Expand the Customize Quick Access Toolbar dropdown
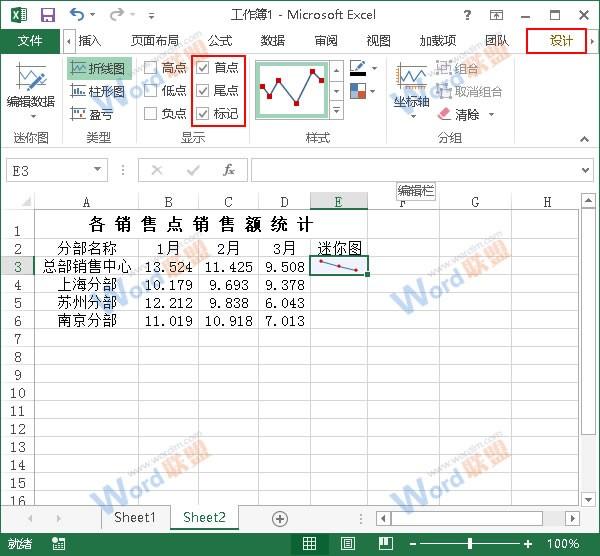 pyautogui.click(x=152, y=16)
